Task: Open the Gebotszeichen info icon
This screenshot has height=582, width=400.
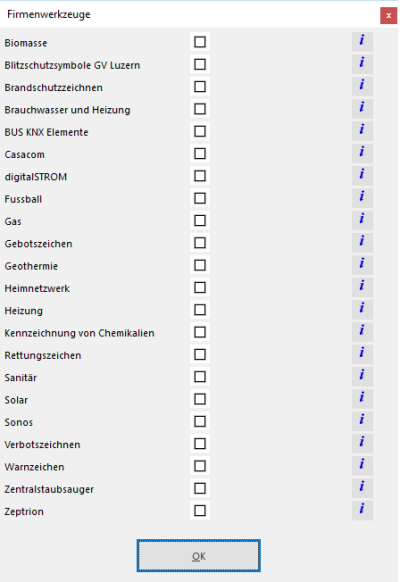Action: (362, 242)
